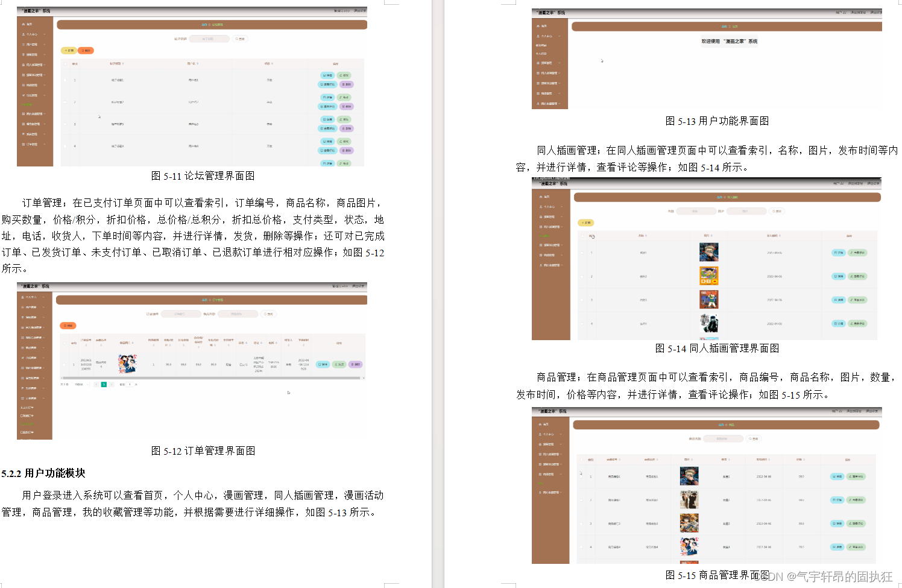Screen dimensions: 902x588
Task: Expand 留言板管理 chevron in Figure 5-11 sidebar
Action: click(x=45, y=124)
